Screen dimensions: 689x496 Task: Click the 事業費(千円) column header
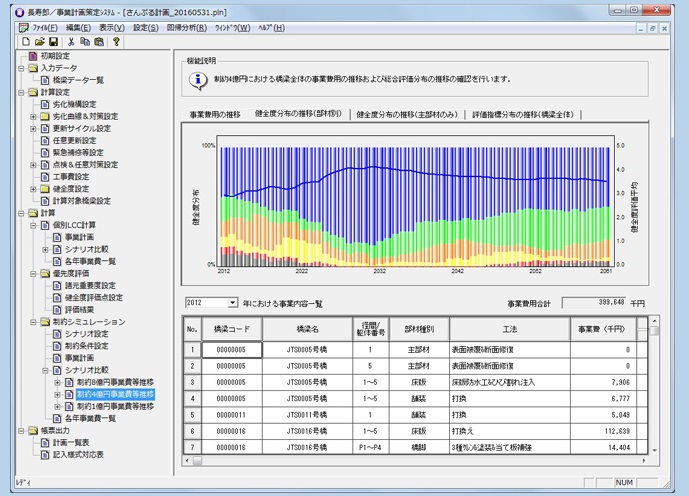[x=603, y=329]
